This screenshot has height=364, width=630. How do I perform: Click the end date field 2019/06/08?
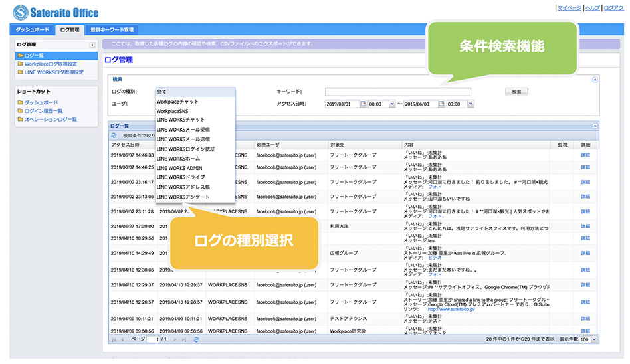tap(421, 104)
